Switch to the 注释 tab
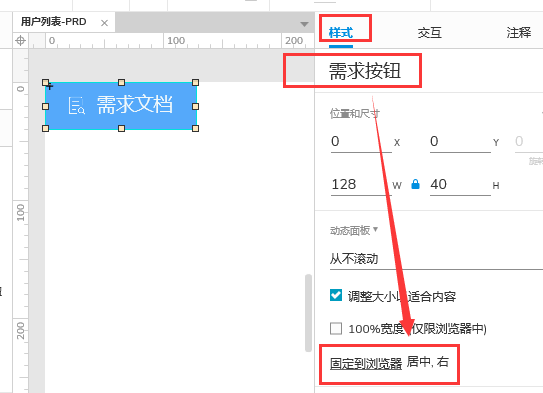The height and width of the screenshot is (393, 543). pyautogui.click(x=518, y=33)
